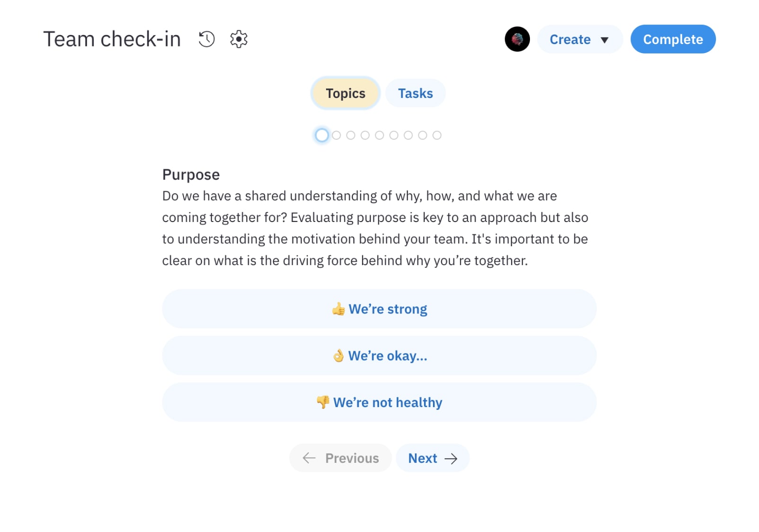Open settings via the gear icon
The image size is (759, 532).
[238, 39]
